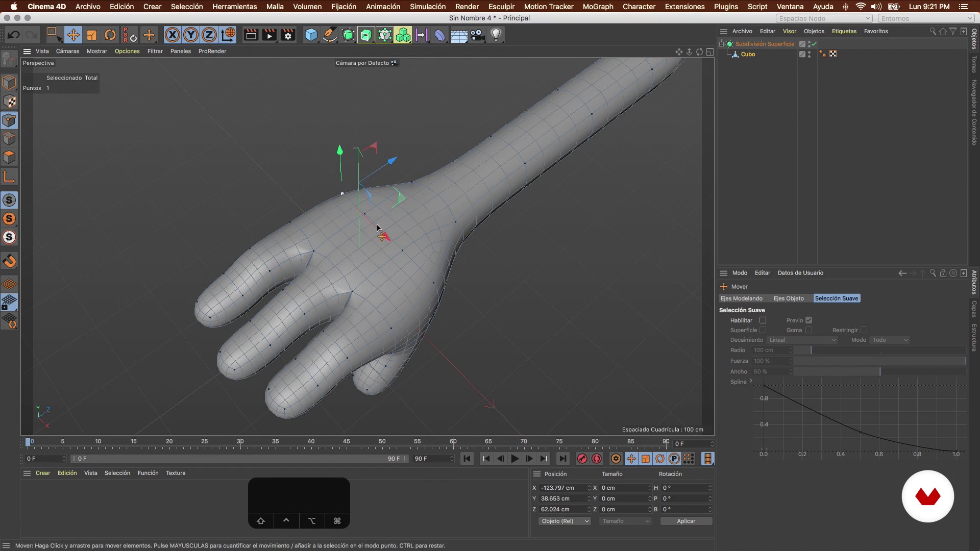Add a light object bulb icon
This screenshot has height=551, width=980.
(496, 35)
